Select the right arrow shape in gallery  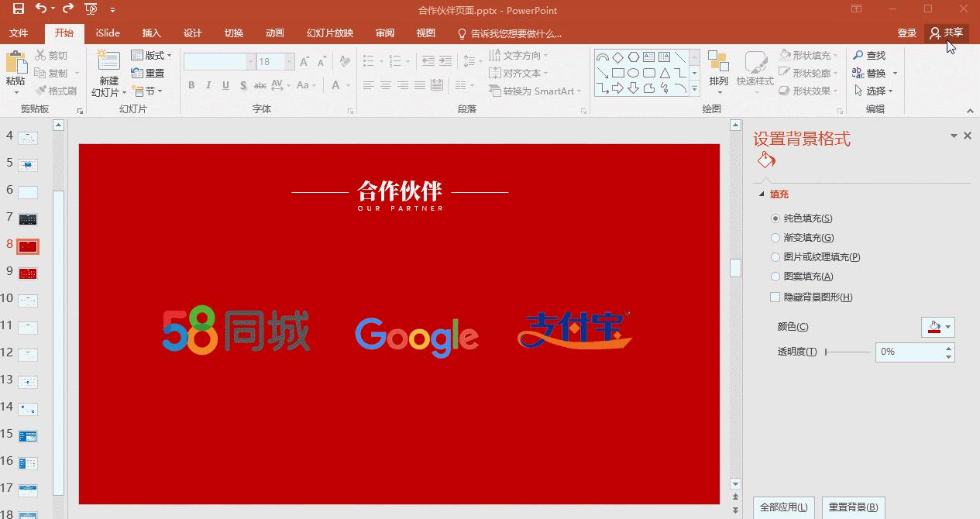[617, 88]
